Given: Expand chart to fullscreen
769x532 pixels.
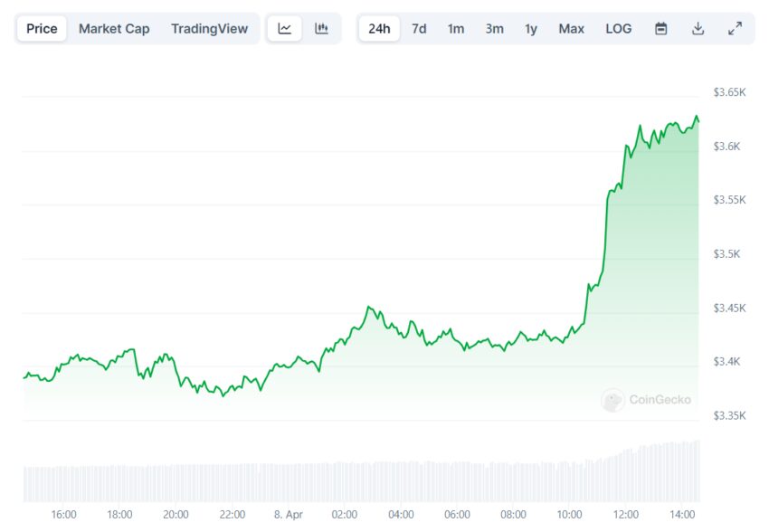Looking at the screenshot, I should [x=735, y=28].
